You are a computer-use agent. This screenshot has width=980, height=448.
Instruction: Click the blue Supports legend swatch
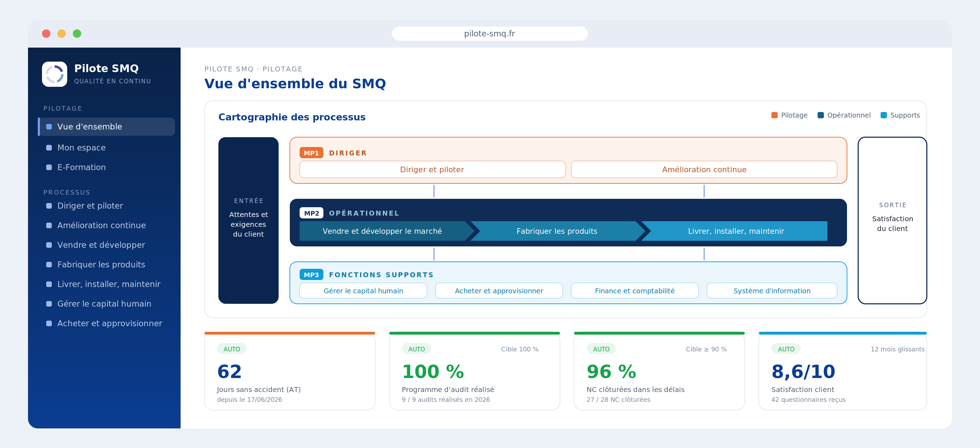tap(883, 115)
